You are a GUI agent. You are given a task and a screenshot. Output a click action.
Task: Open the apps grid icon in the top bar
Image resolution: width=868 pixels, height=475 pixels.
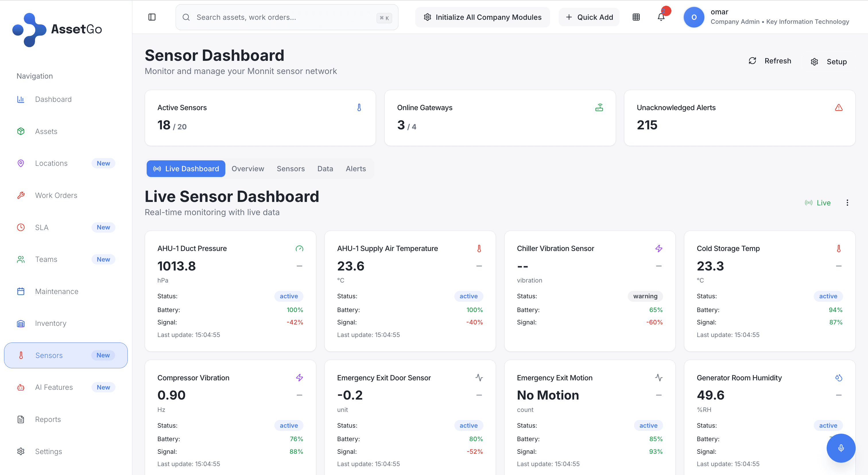tap(636, 17)
